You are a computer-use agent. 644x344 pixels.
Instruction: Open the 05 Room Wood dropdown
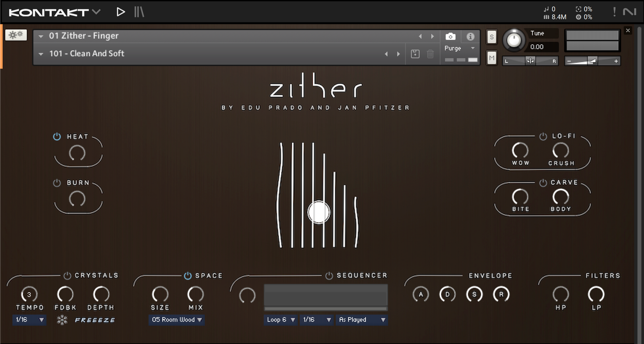pos(176,319)
